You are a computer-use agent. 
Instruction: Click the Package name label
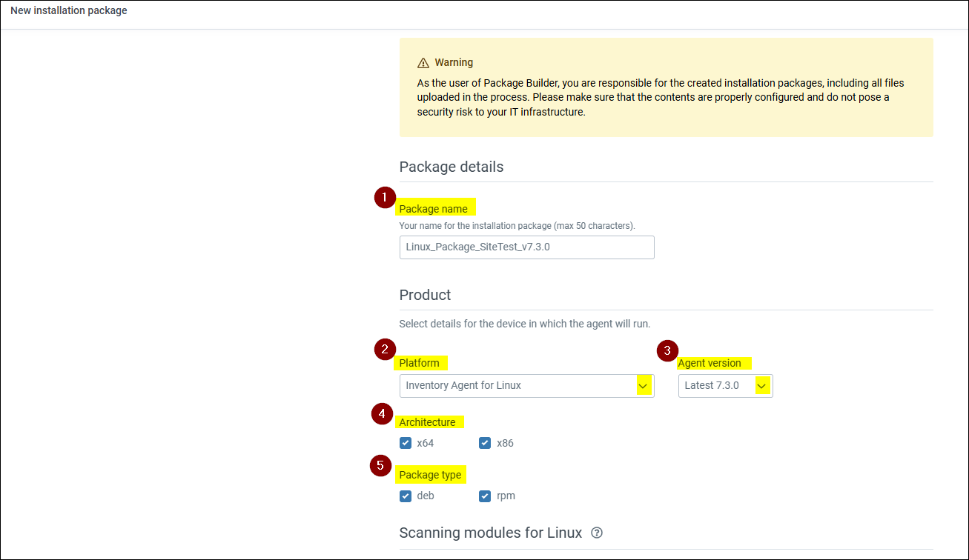tap(434, 209)
